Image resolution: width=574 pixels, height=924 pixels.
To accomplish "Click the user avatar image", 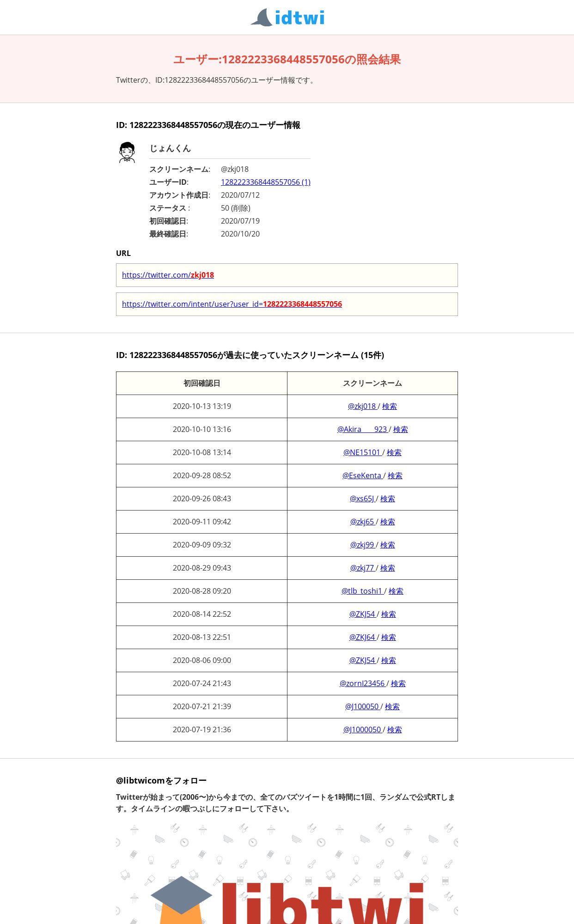I will pos(127,152).
